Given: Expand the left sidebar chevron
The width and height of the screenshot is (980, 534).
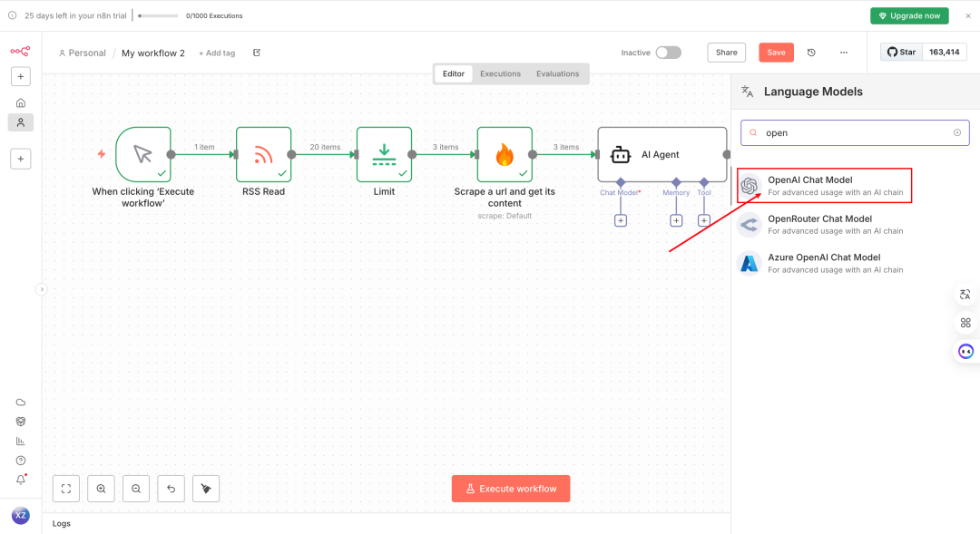Looking at the screenshot, I should click(41, 289).
